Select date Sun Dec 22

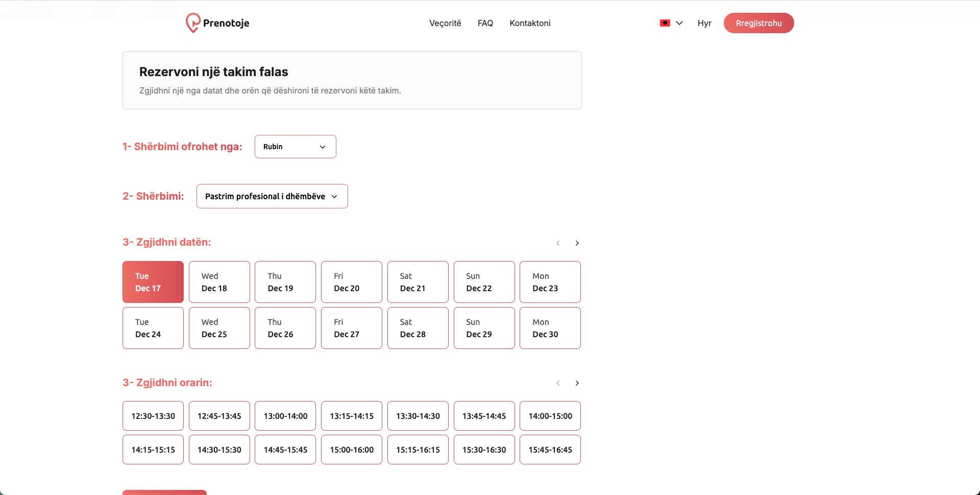[484, 282]
